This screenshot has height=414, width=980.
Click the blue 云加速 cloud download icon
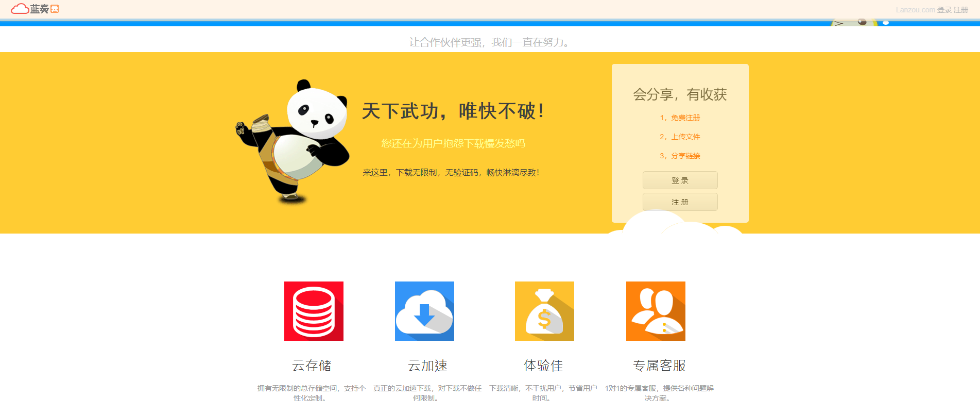tap(424, 311)
